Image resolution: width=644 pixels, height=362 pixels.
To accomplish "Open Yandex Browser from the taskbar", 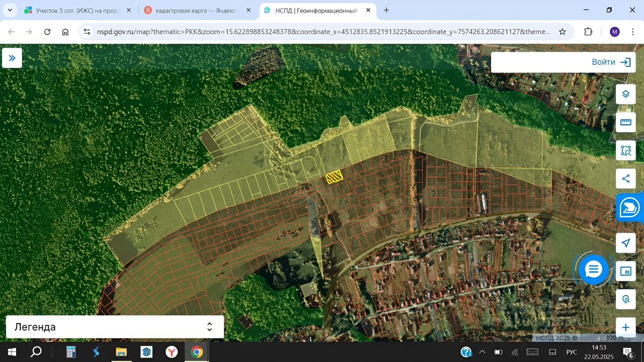I will [172, 352].
